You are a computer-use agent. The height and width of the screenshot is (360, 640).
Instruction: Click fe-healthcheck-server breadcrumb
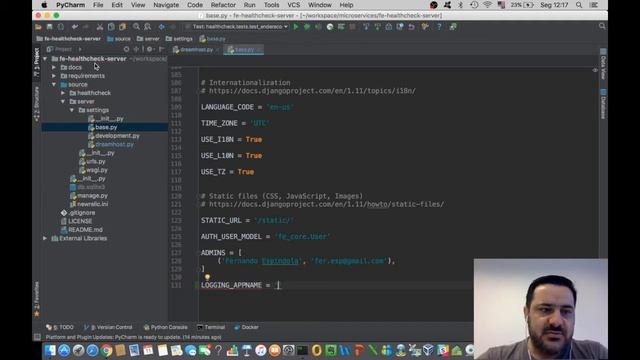click(69, 39)
